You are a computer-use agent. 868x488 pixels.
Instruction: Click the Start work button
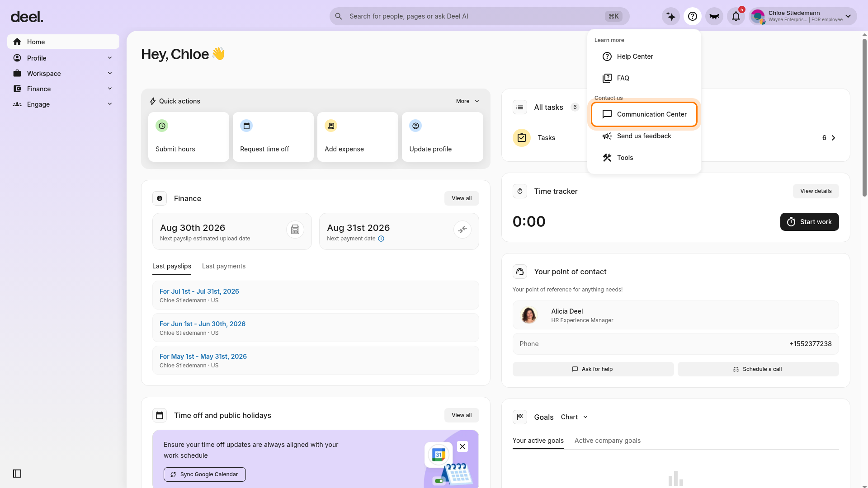(809, 222)
